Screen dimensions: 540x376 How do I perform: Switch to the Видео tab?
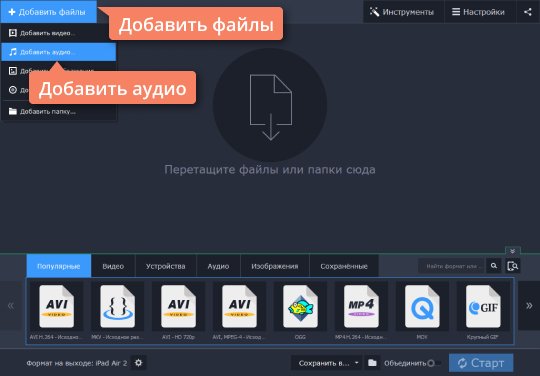tap(113, 266)
